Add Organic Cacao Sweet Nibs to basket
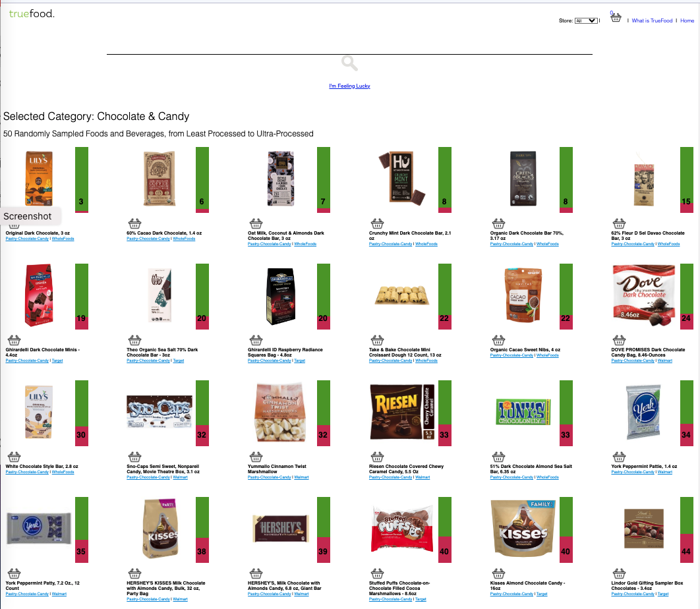 click(x=499, y=340)
